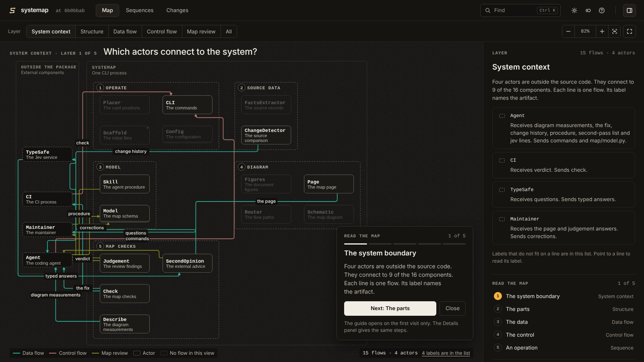Click the CI actor card in panel
The image size is (644, 362).
coord(563,165)
